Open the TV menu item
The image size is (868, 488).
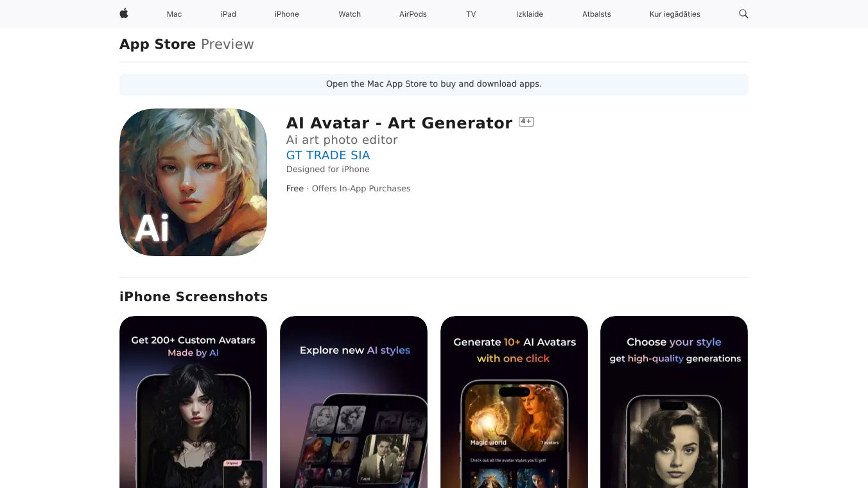click(471, 14)
